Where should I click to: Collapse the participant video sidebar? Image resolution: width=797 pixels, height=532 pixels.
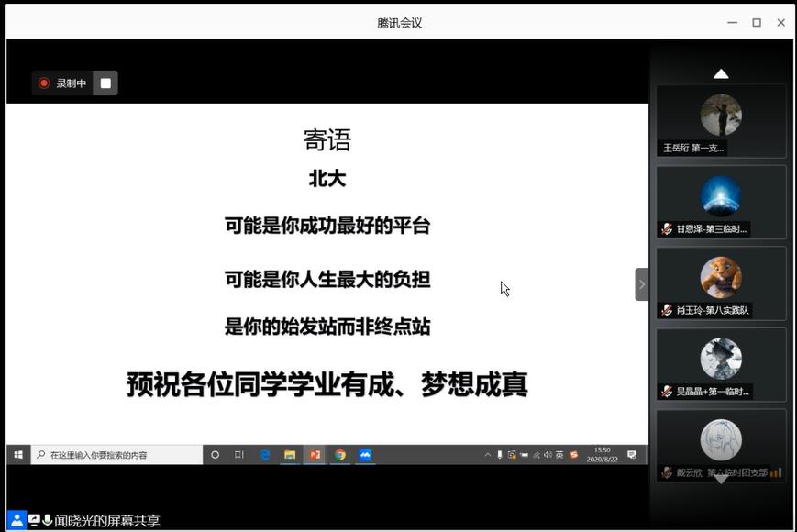(x=641, y=284)
